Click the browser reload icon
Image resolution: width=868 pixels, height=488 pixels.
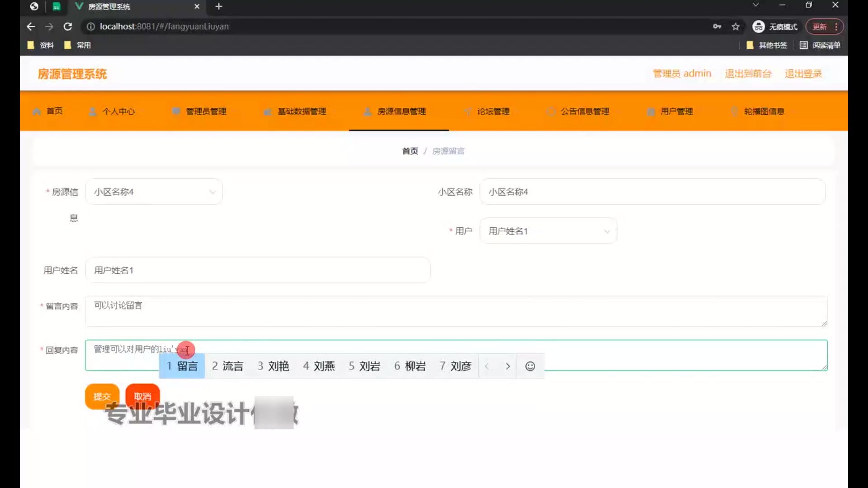coord(68,27)
